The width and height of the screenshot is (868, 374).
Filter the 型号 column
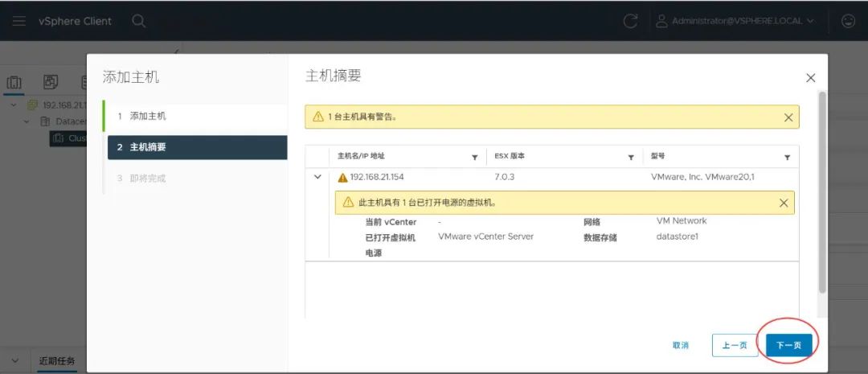[787, 158]
